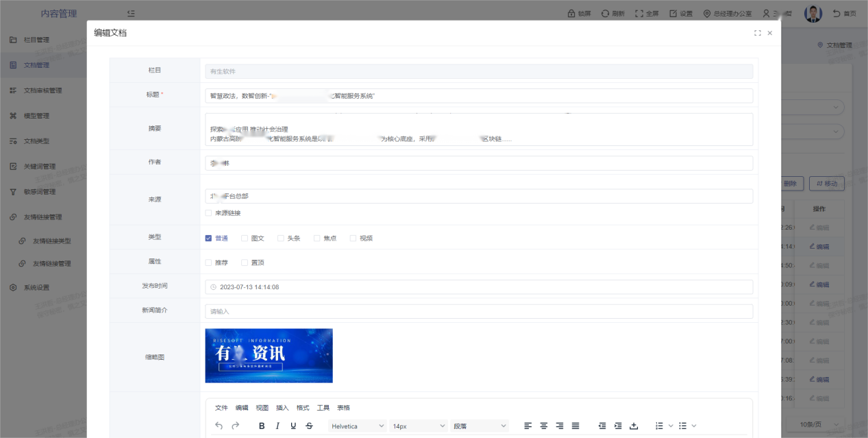
Task: Redo the editor action
Action: pos(235,426)
